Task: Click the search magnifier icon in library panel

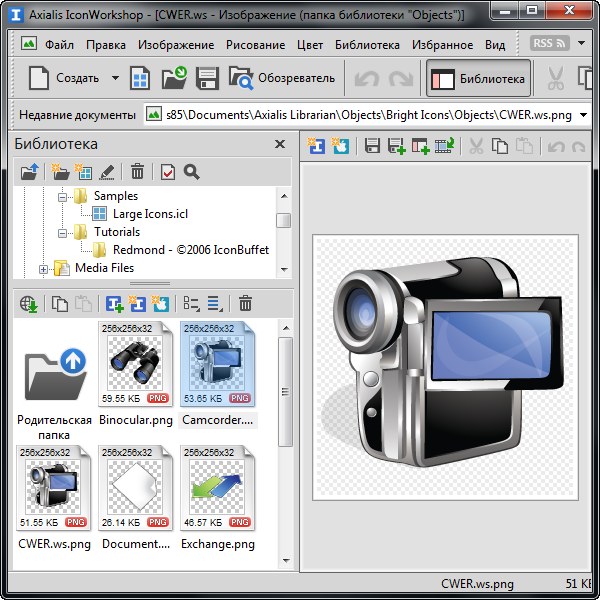Action: [x=191, y=172]
